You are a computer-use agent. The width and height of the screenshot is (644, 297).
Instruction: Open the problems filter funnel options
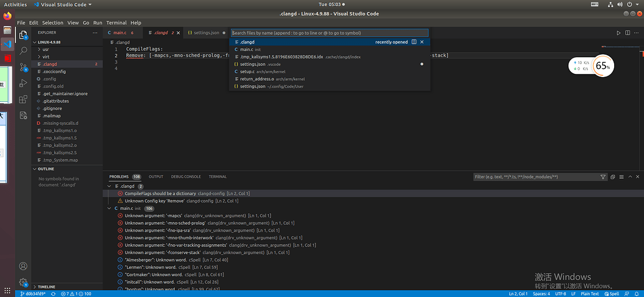pos(603,176)
